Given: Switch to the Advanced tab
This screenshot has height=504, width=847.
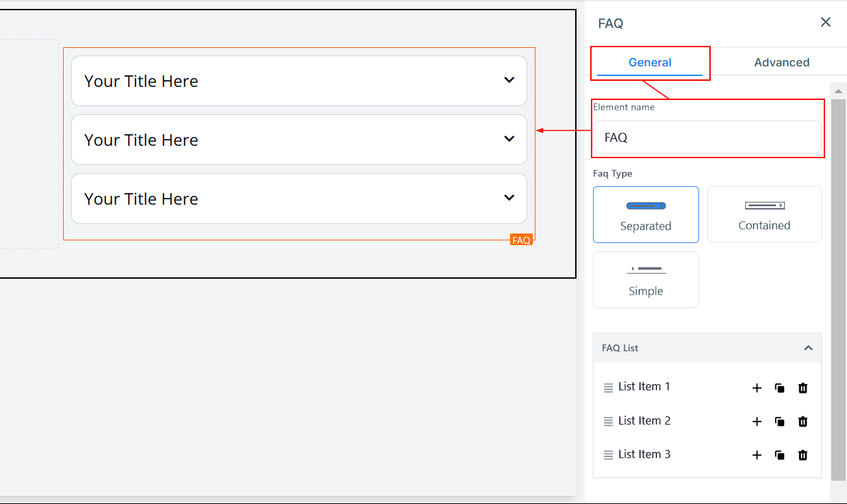Looking at the screenshot, I should click(x=781, y=62).
